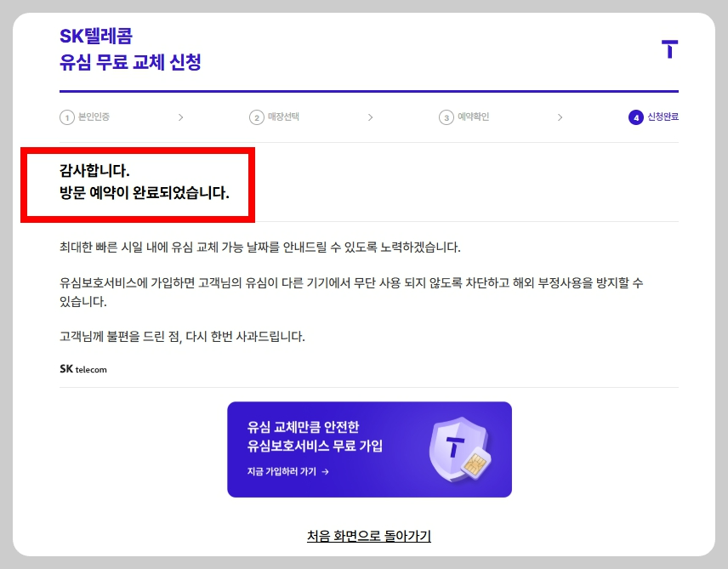Click the 유심 무료 교체 신청 title
This screenshot has width=728, height=569.
130,62
